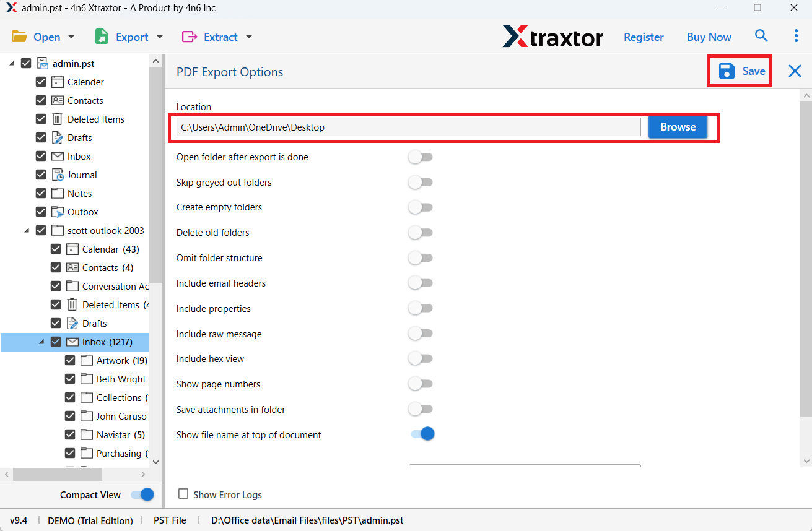Click the scott outlook 2003 folder icon
The width and height of the screenshot is (812, 531).
(x=58, y=230)
